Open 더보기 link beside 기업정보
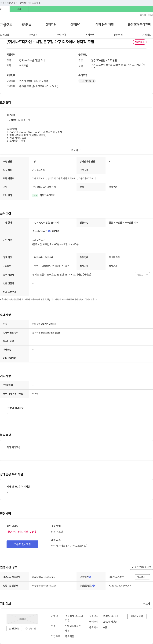Viewport: 153px width, 644px height. (148, 604)
